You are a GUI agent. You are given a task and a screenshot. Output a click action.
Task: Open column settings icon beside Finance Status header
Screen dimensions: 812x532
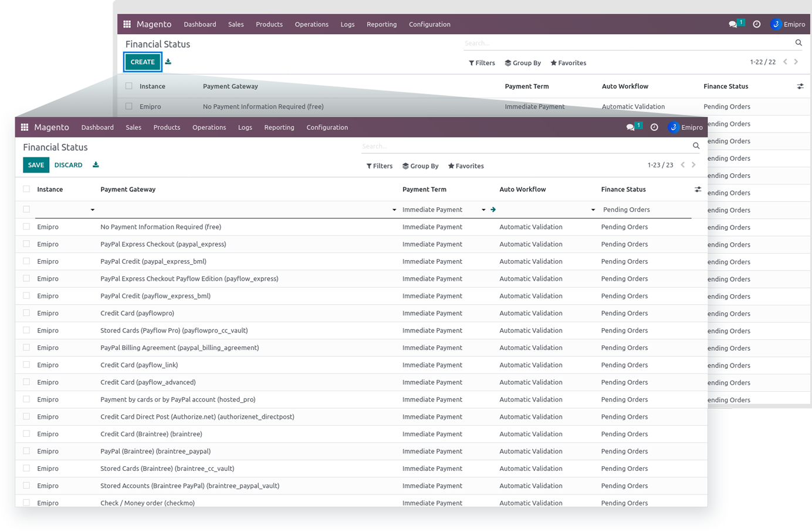click(x=698, y=190)
